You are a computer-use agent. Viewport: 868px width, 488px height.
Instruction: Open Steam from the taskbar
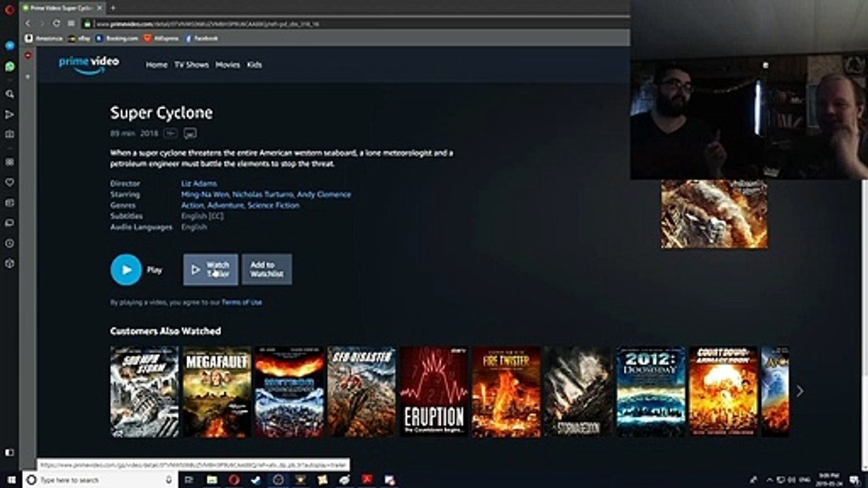256,480
